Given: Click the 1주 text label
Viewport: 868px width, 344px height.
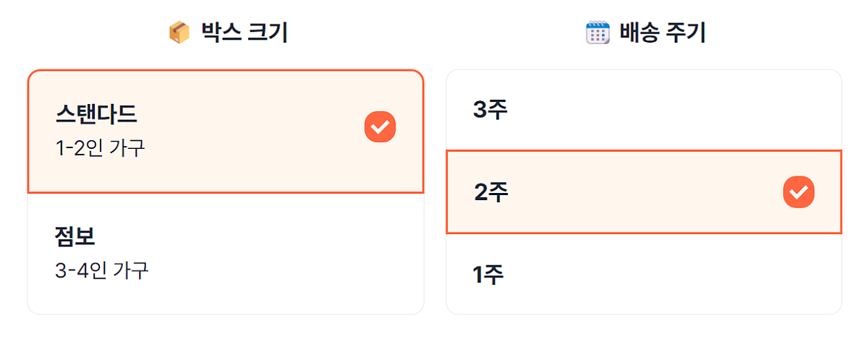Looking at the screenshot, I should [x=489, y=275].
